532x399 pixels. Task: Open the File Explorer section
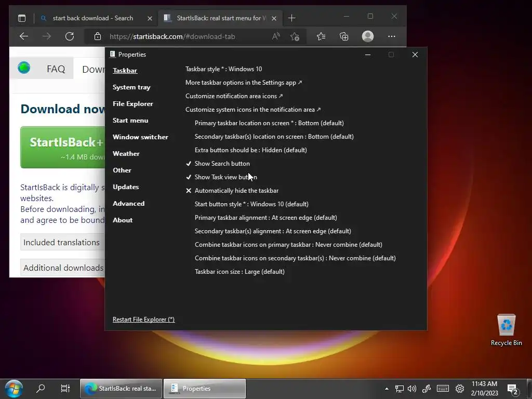[132, 104]
